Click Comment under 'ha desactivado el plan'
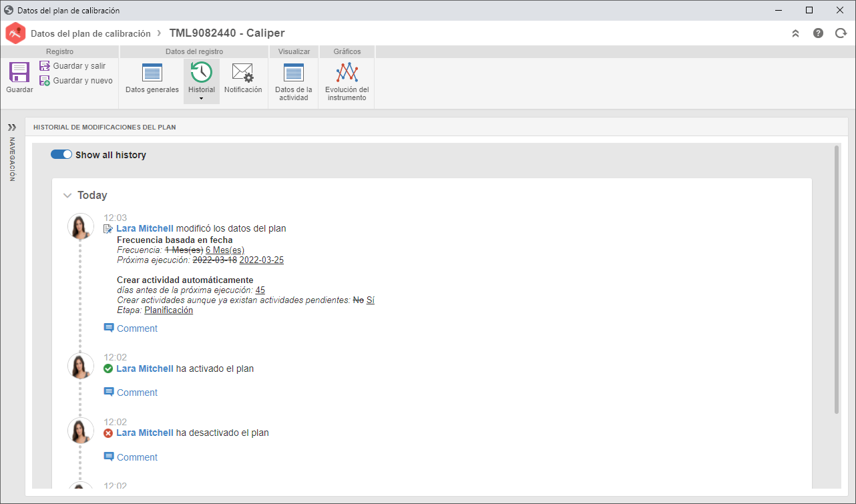Image resolution: width=856 pixels, height=504 pixels. (137, 457)
